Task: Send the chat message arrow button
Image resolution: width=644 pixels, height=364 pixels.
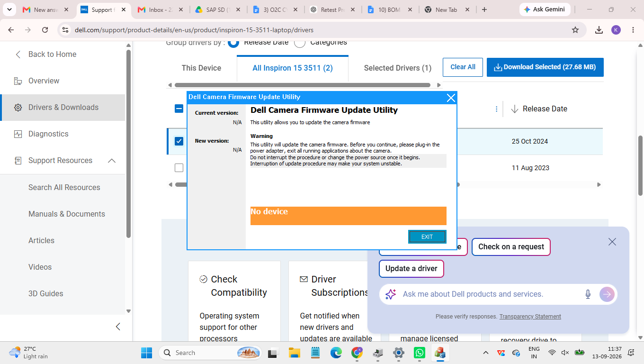Action: [x=607, y=294]
